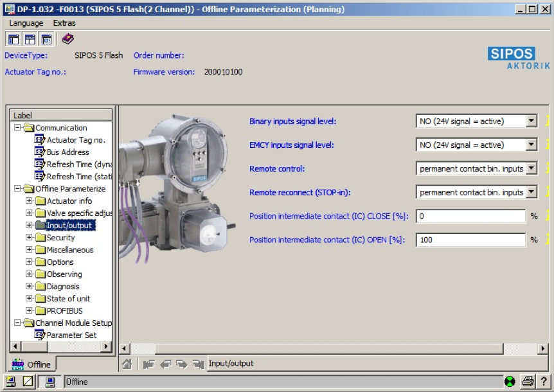This screenshot has width=554, height=392.
Task: Click the yellow diagonal-line status icon
Action: click(28, 382)
